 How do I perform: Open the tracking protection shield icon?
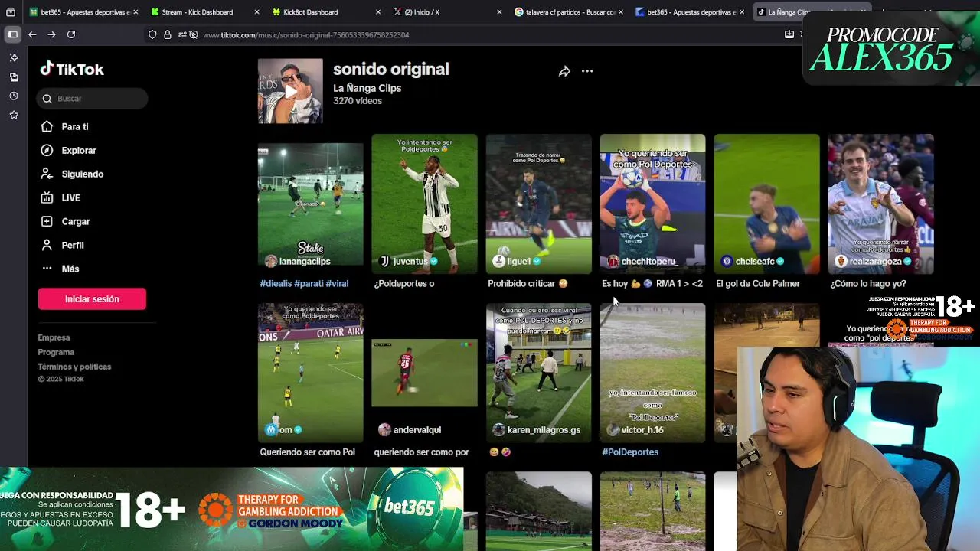click(x=152, y=34)
